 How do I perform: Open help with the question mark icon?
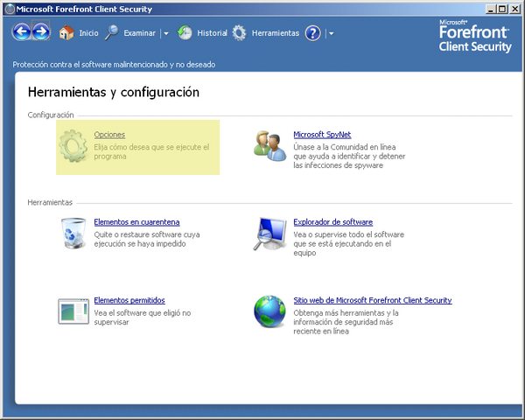click(x=312, y=33)
